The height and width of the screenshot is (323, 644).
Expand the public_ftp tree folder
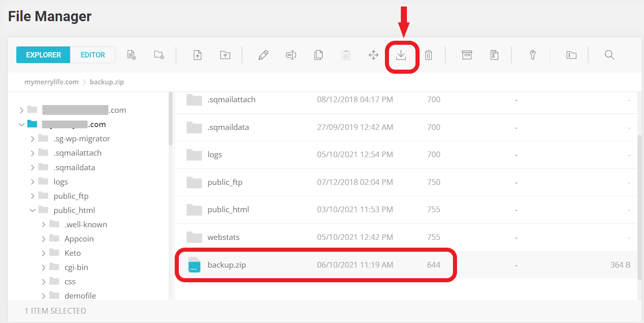click(33, 196)
